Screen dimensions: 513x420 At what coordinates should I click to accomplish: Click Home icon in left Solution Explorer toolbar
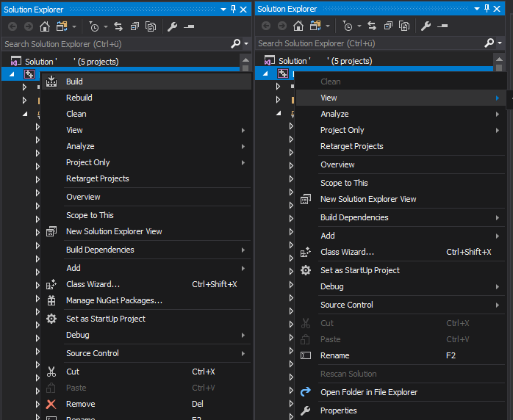click(x=44, y=26)
